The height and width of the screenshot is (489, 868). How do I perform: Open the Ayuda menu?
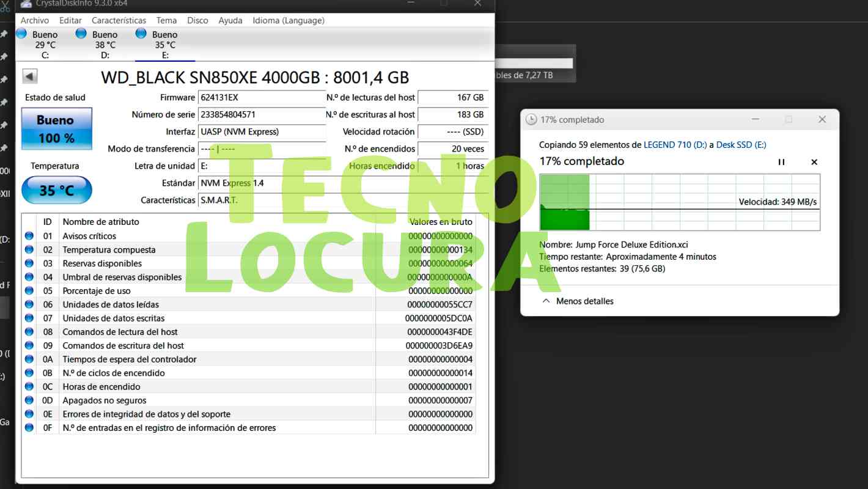tap(230, 20)
